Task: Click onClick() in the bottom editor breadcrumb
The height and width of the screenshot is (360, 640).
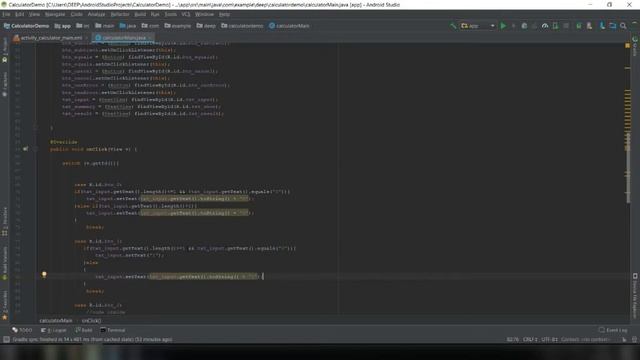Action: pos(91,321)
